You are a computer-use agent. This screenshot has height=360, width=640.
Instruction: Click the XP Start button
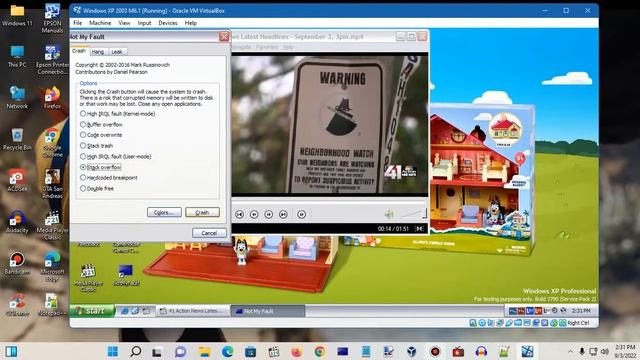(92, 311)
